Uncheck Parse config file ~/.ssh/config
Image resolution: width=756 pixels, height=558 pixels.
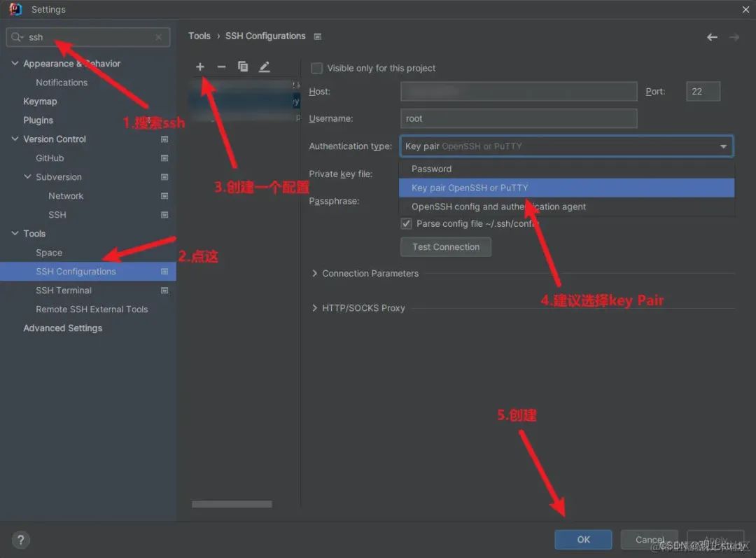(406, 224)
